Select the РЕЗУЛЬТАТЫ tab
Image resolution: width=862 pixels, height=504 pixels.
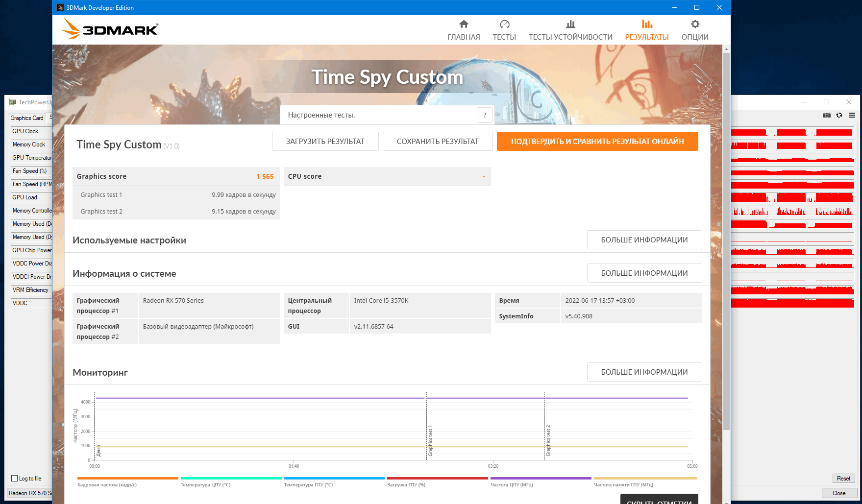[647, 30]
